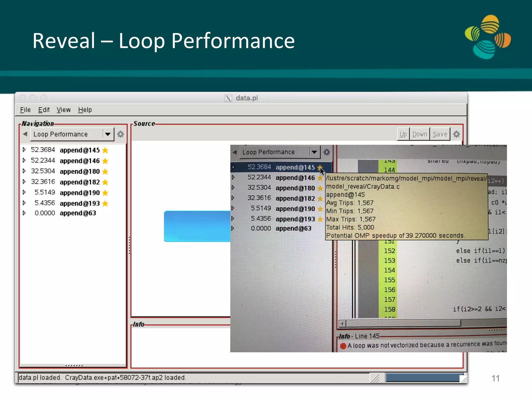The width and height of the screenshot is (532, 399).
Task: Click the X icon in the data.pl title bar
Action: pyautogui.click(x=228, y=98)
